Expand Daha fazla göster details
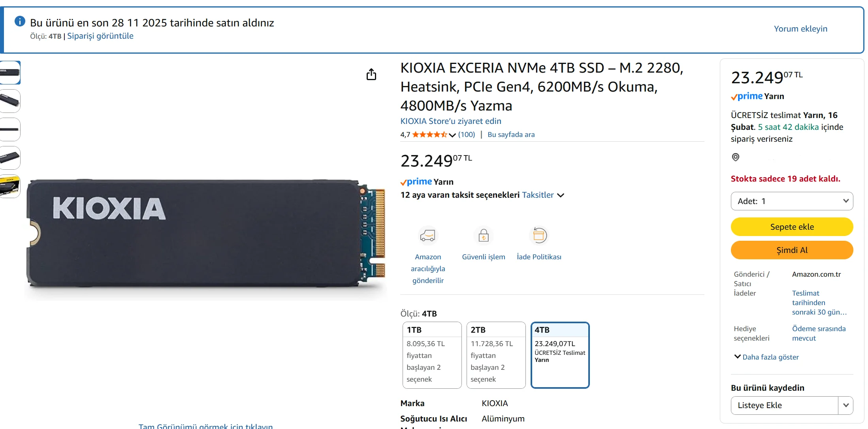The image size is (868, 429). point(766,357)
